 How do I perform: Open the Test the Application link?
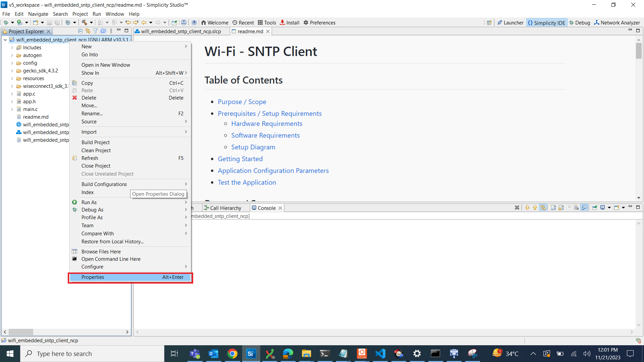tap(247, 182)
